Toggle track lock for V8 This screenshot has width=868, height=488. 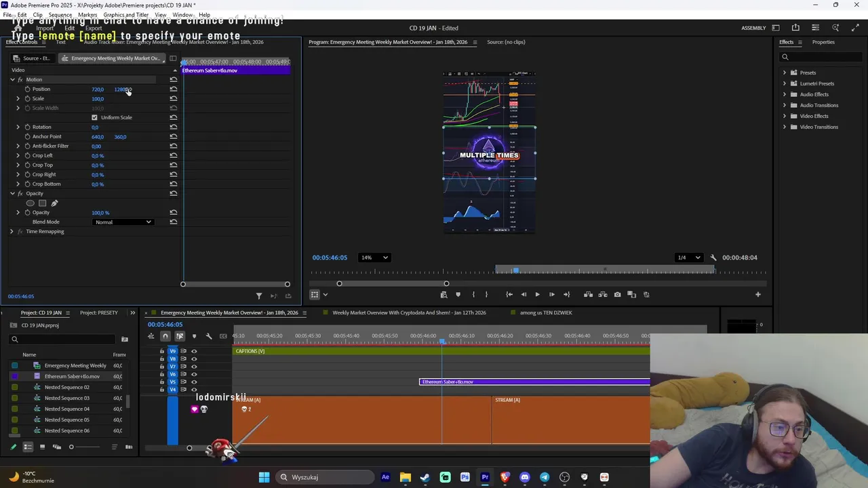(162, 359)
